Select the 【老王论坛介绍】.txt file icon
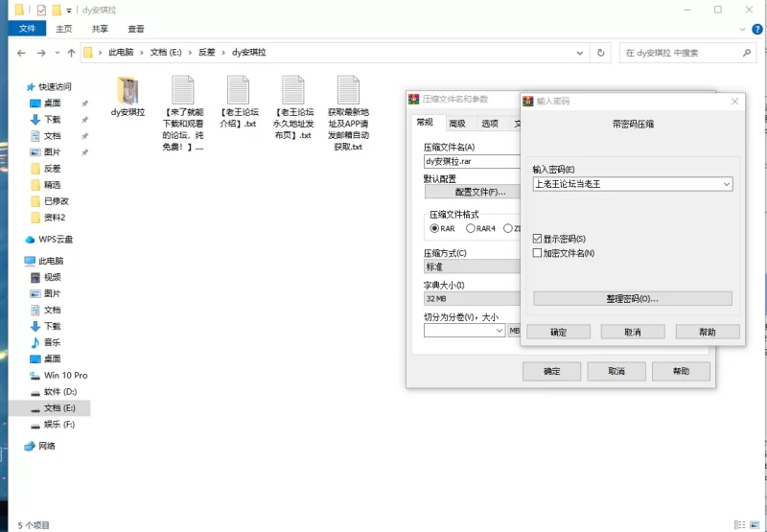 [238, 90]
